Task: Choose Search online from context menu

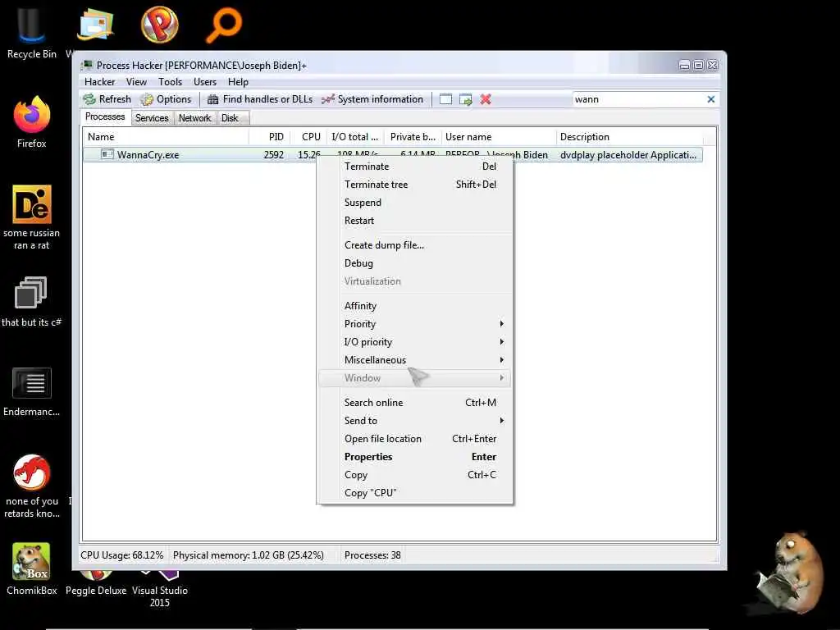Action: pyautogui.click(x=414, y=403)
